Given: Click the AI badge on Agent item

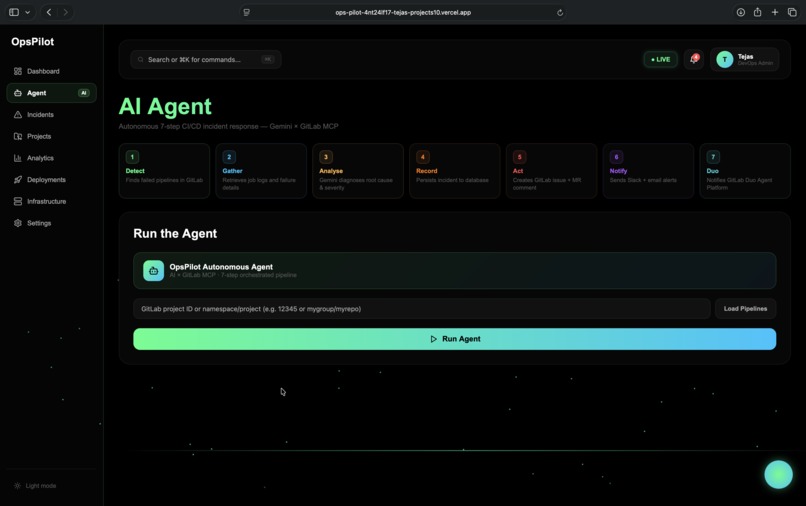Looking at the screenshot, I should 83,93.
